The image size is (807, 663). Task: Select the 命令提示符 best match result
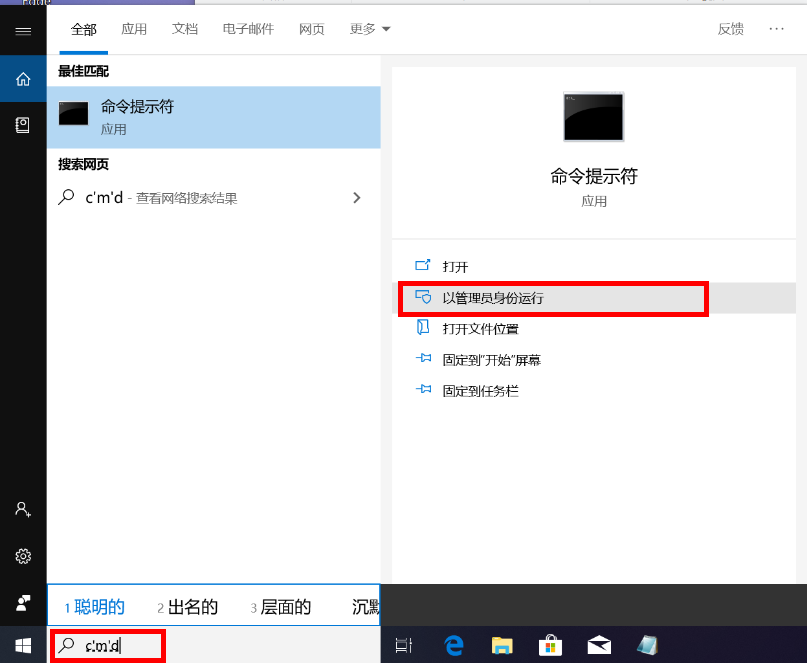213,117
